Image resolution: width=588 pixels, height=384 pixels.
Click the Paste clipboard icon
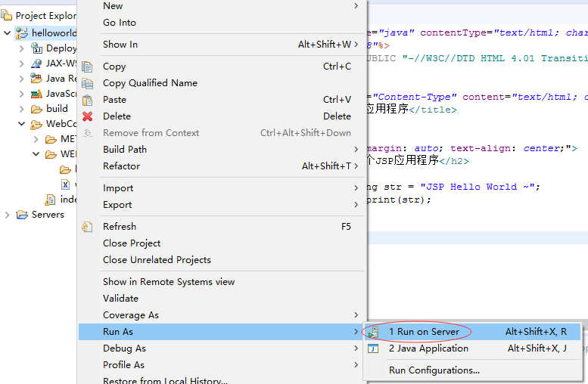tap(87, 100)
